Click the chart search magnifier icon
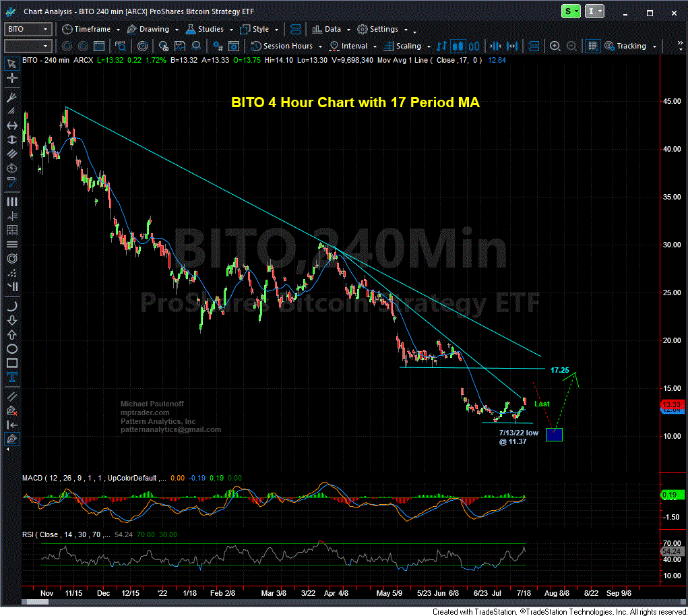This screenshot has width=688, height=616. [x=120, y=46]
